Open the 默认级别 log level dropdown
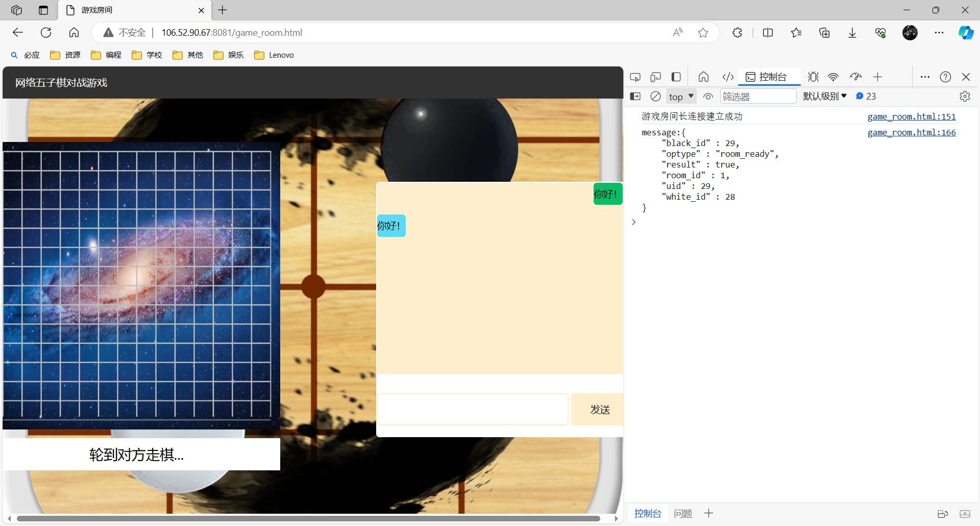 click(825, 97)
